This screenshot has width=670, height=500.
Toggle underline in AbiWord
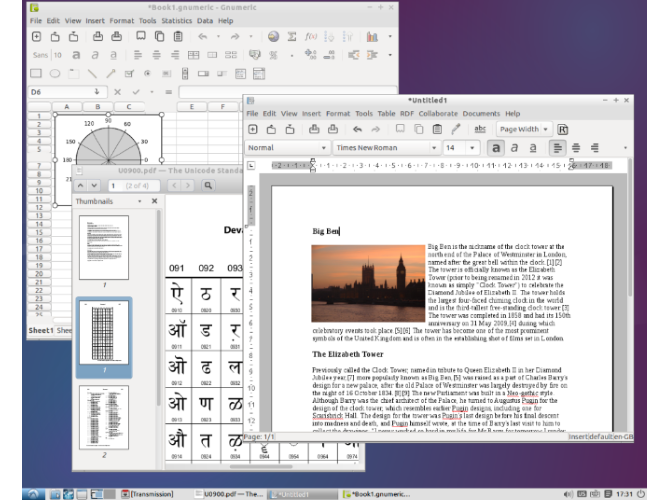533,148
